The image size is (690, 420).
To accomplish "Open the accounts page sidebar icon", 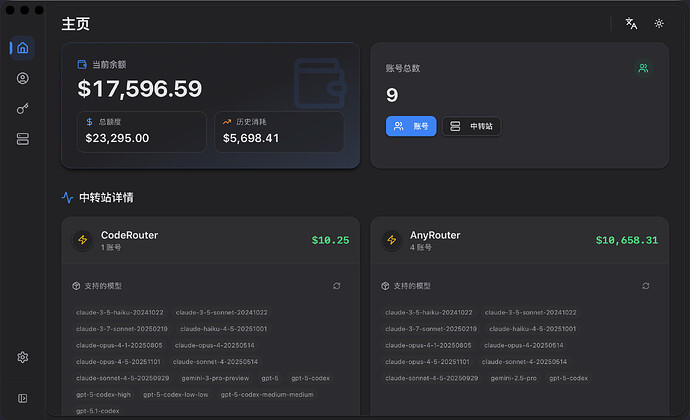I will pos(22,78).
